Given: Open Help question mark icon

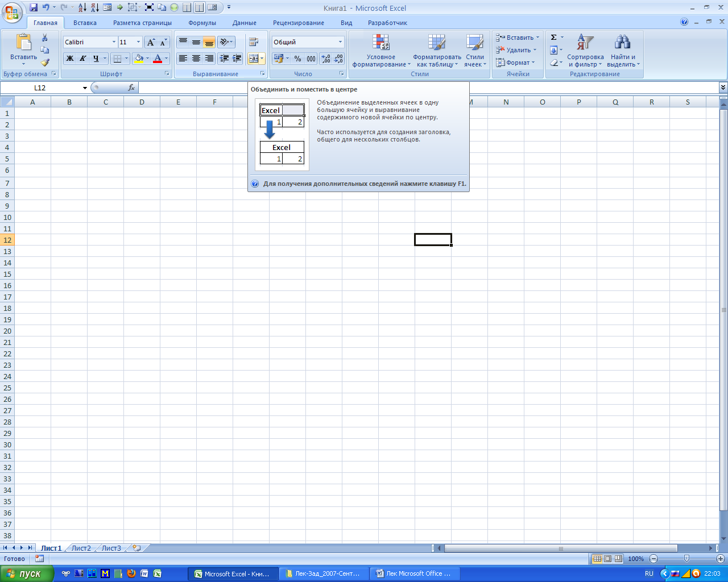Looking at the screenshot, I should click(x=684, y=22).
